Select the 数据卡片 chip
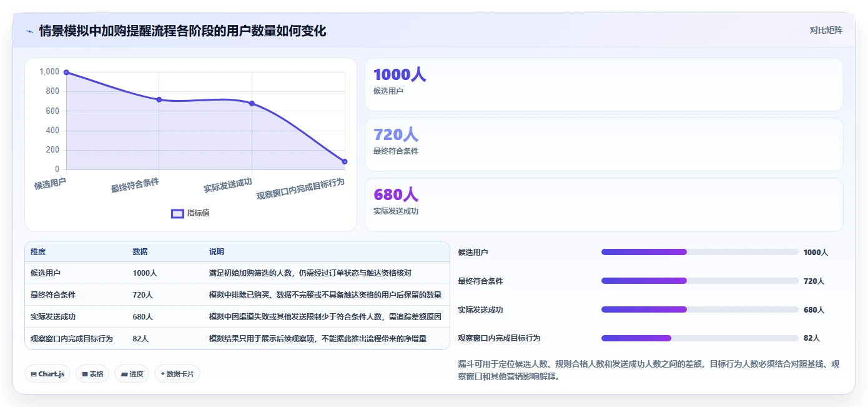868x407 pixels. [x=177, y=374]
